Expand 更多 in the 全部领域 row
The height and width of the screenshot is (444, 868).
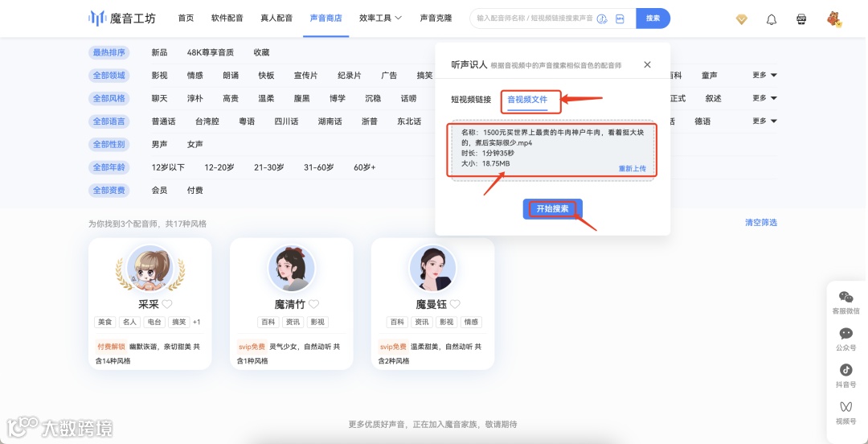click(x=764, y=76)
